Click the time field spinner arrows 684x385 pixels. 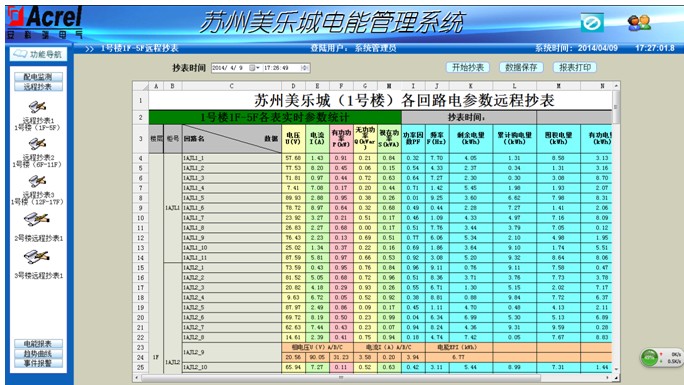point(305,68)
